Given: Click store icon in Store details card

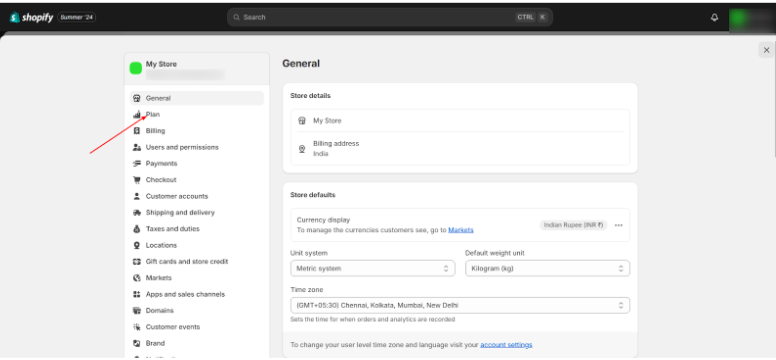Looking at the screenshot, I should tap(302, 121).
